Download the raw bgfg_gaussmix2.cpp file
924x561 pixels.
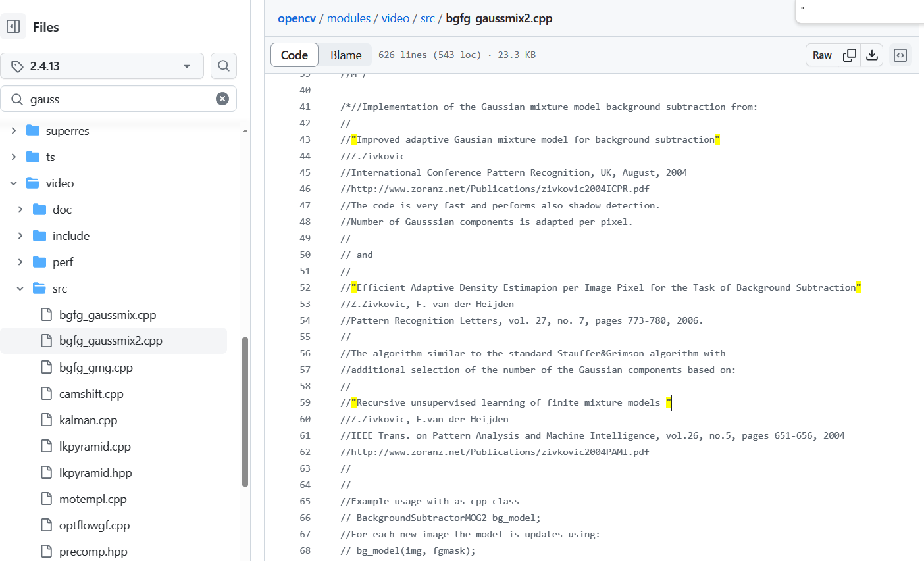872,55
